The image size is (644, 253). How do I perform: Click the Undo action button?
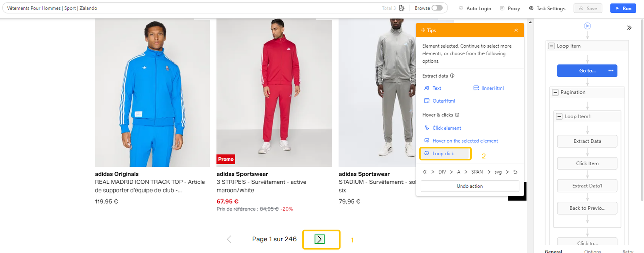pos(470,186)
